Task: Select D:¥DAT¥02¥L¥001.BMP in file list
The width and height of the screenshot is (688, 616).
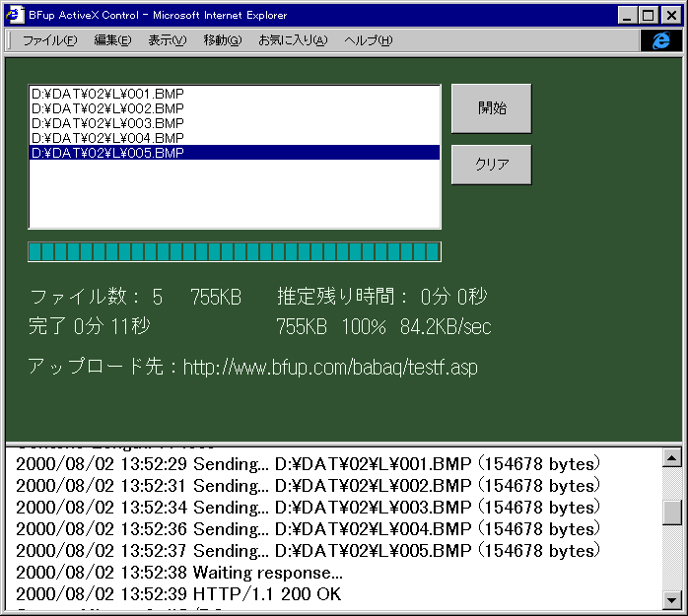Action: click(x=235, y=94)
